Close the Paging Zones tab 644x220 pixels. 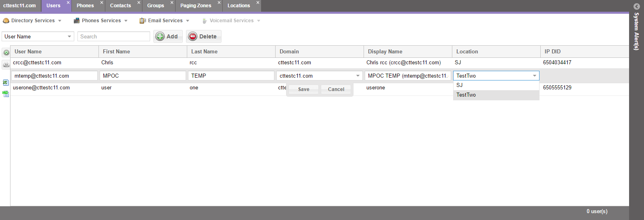pos(219,3)
